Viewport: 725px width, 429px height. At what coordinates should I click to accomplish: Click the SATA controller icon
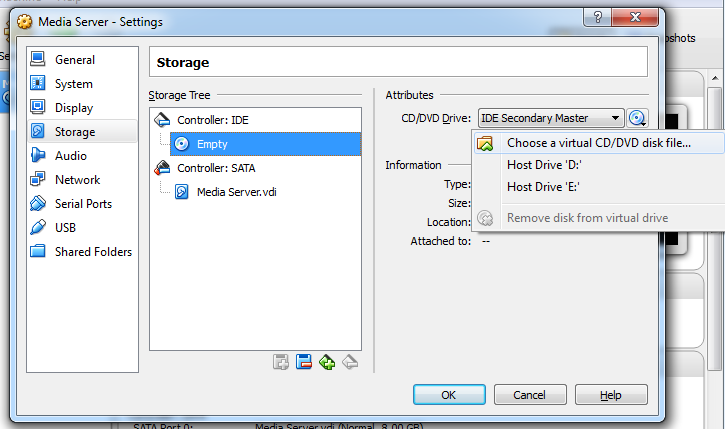[x=162, y=168]
